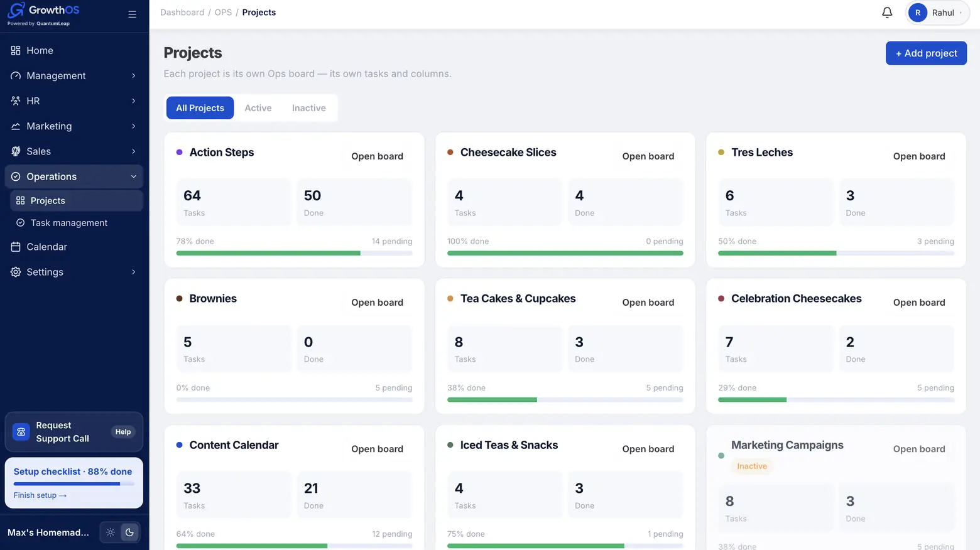Click the Help badge on support card

(x=123, y=432)
